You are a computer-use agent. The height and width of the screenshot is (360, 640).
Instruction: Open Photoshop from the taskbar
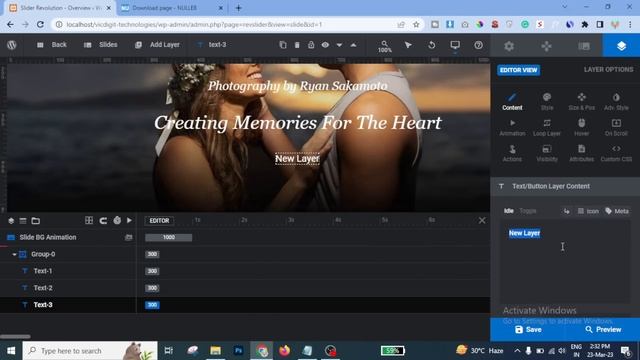[238, 351]
